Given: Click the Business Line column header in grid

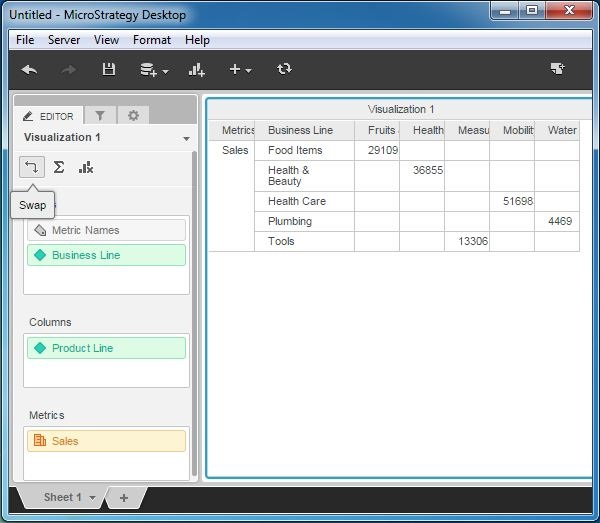Looking at the screenshot, I should click(301, 130).
